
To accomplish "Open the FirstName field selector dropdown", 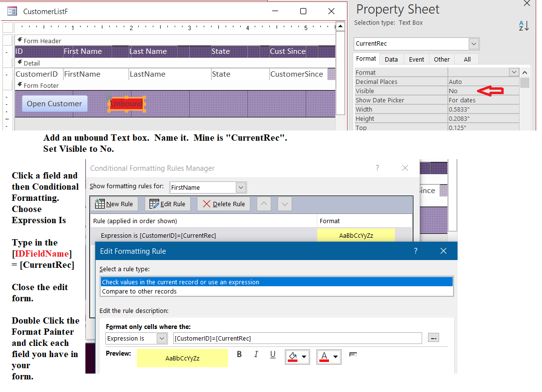I will click(x=241, y=187).
